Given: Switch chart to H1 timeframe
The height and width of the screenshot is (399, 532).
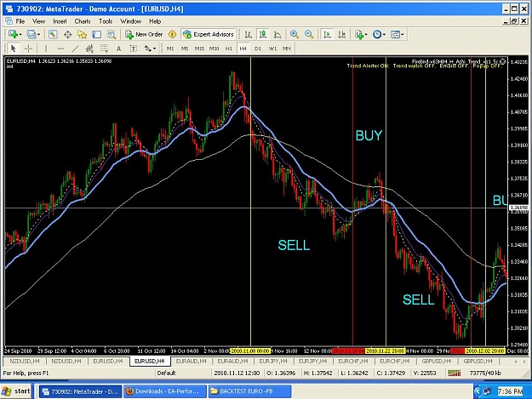Looking at the screenshot, I should point(229,48).
